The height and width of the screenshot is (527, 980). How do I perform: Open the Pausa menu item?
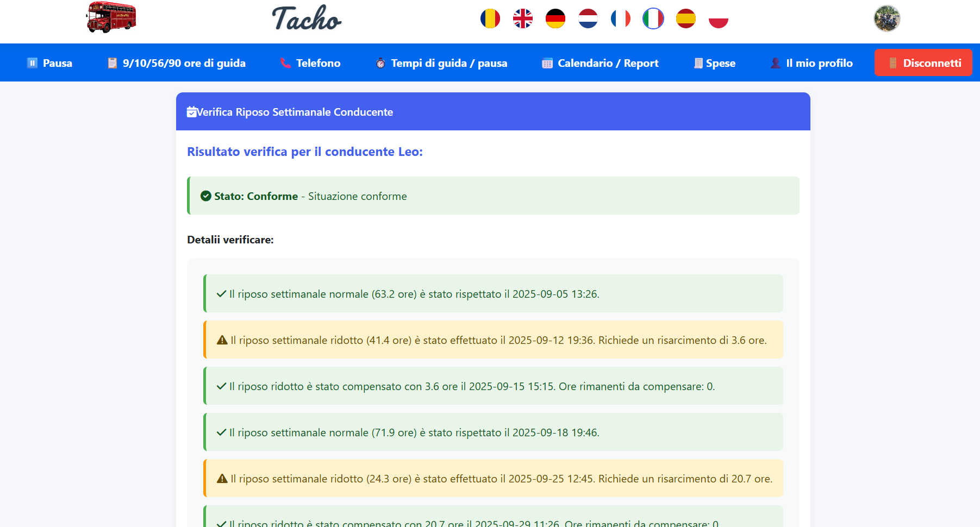click(49, 63)
